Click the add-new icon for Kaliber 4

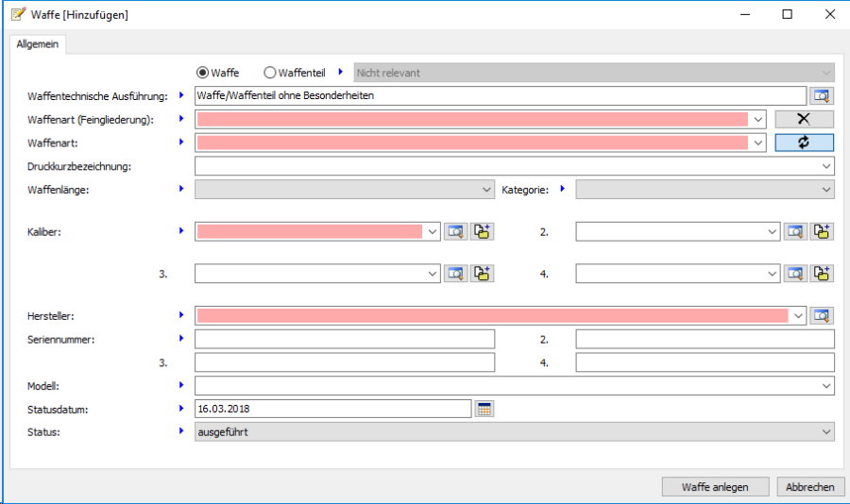pos(823,273)
